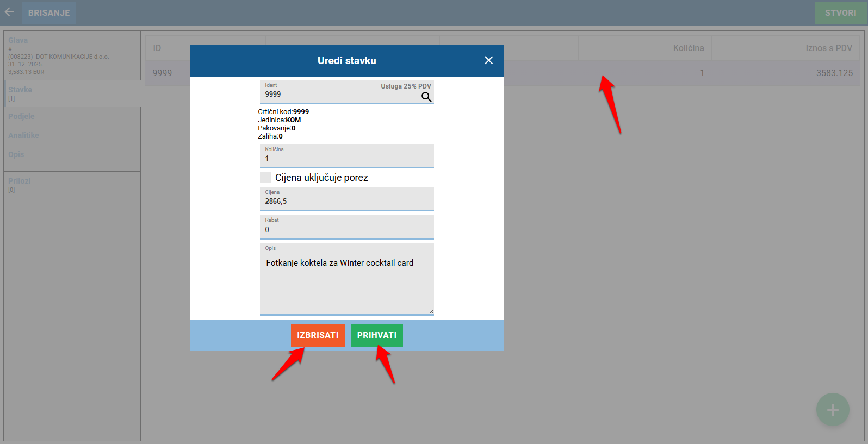Toggle Cijena uključuje porez checkbox
Screen dimensions: 868x444
click(265, 177)
